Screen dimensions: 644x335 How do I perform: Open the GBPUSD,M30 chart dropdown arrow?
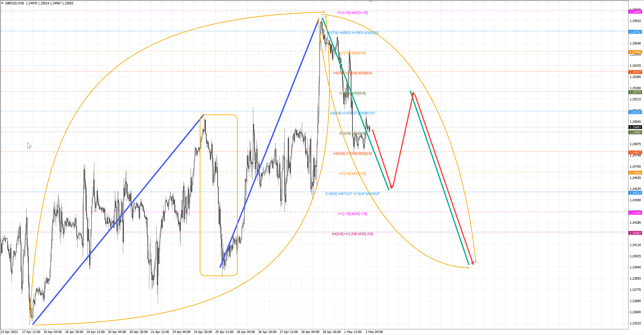coord(3,3)
